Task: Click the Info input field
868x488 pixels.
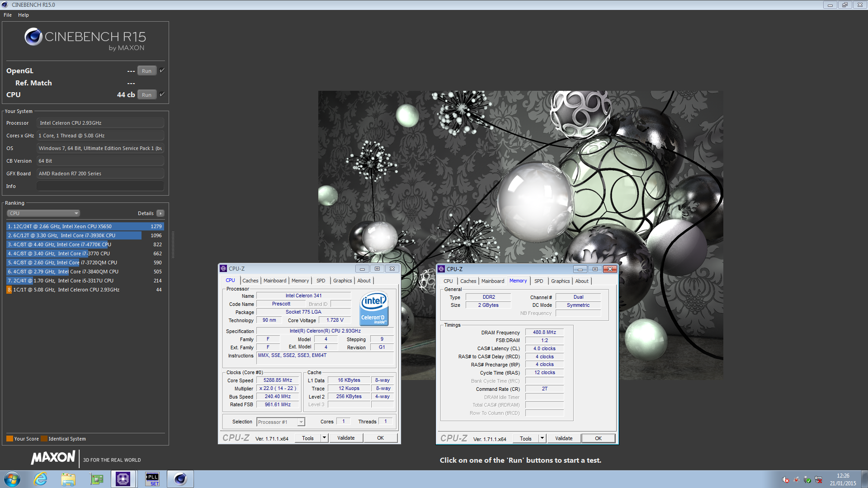Action: pyautogui.click(x=100, y=186)
